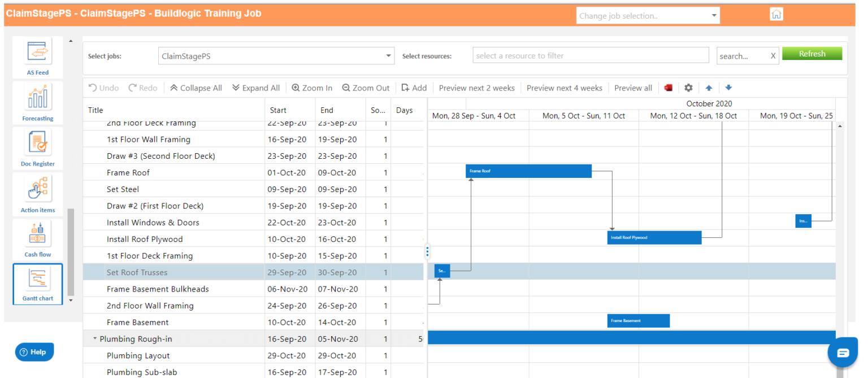Open the chat support bubble
This screenshot has width=868, height=378.
click(x=843, y=352)
